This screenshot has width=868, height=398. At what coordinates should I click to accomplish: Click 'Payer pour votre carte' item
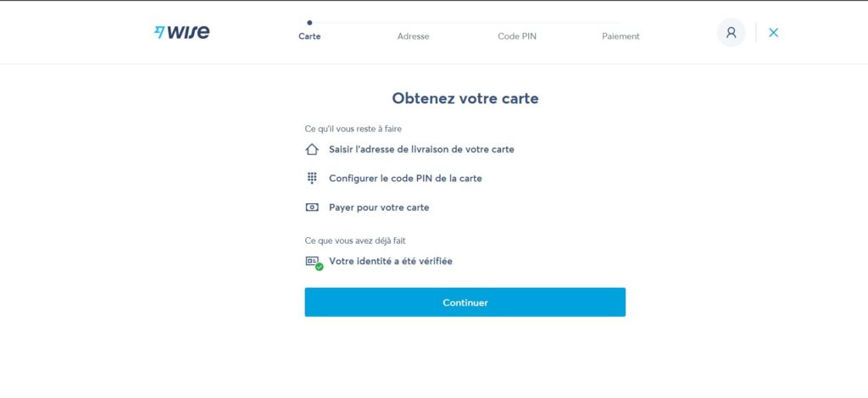pos(379,207)
